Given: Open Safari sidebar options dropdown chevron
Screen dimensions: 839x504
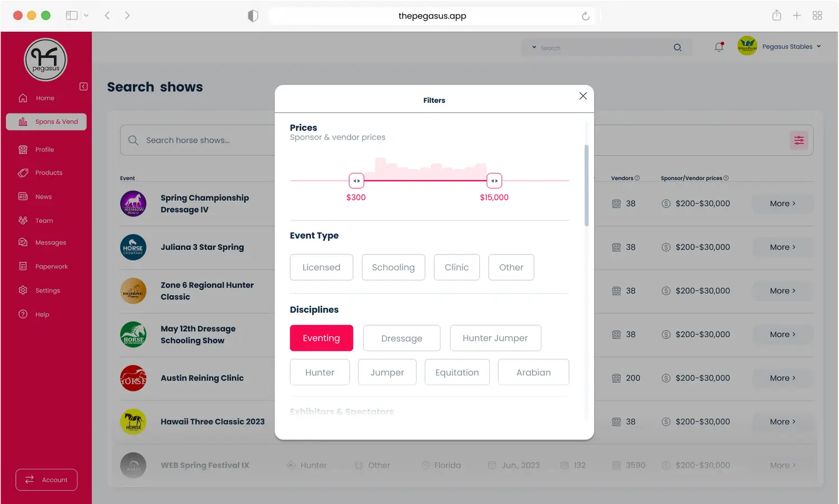Looking at the screenshot, I should point(86,16).
